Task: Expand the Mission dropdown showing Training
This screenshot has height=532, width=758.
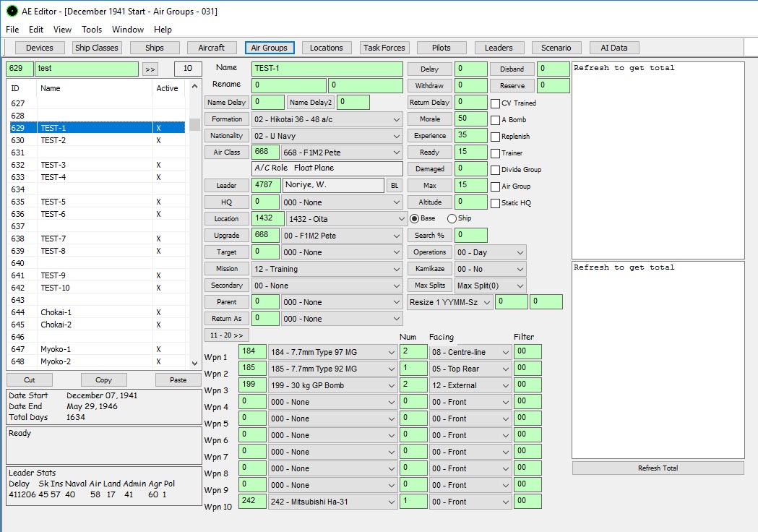Action: [x=327, y=269]
